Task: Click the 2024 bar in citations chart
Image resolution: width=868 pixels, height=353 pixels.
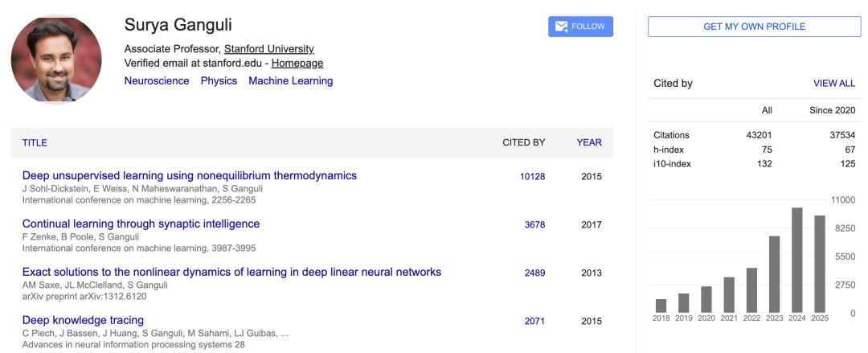Action: [x=797, y=260]
